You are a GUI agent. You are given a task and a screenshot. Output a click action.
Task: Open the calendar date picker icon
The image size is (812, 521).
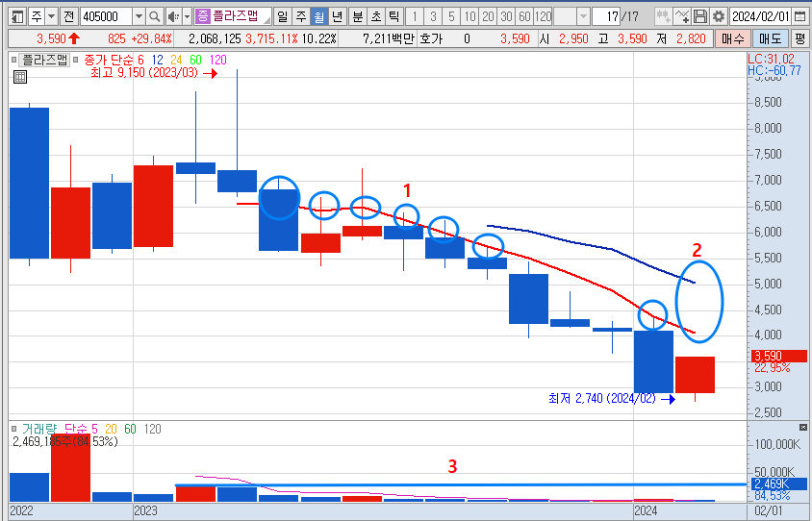(x=799, y=16)
